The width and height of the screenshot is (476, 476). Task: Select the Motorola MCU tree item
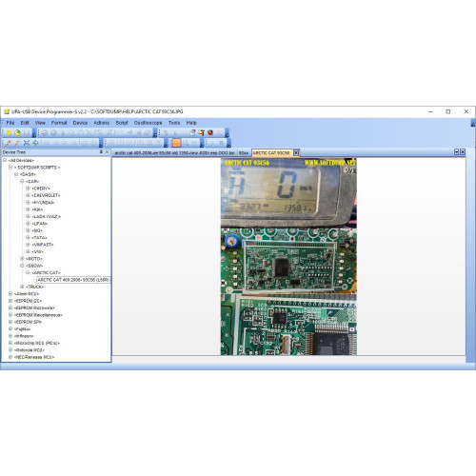(30, 350)
